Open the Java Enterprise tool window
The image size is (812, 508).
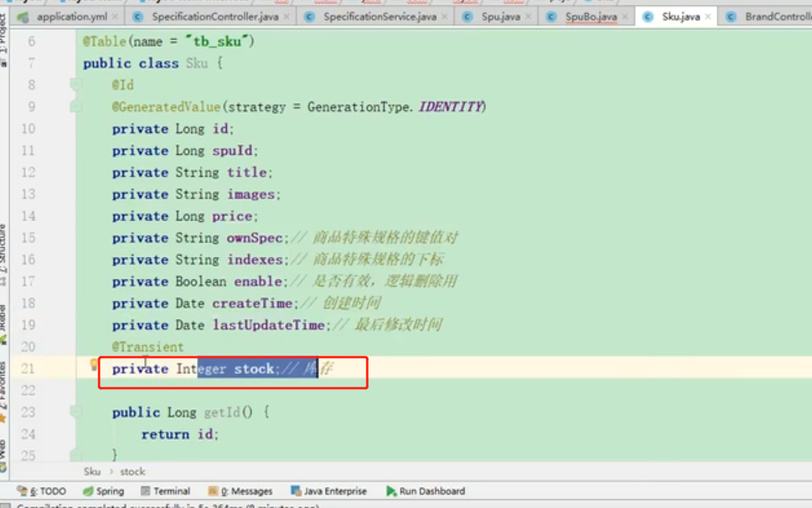pyautogui.click(x=328, y=491)
